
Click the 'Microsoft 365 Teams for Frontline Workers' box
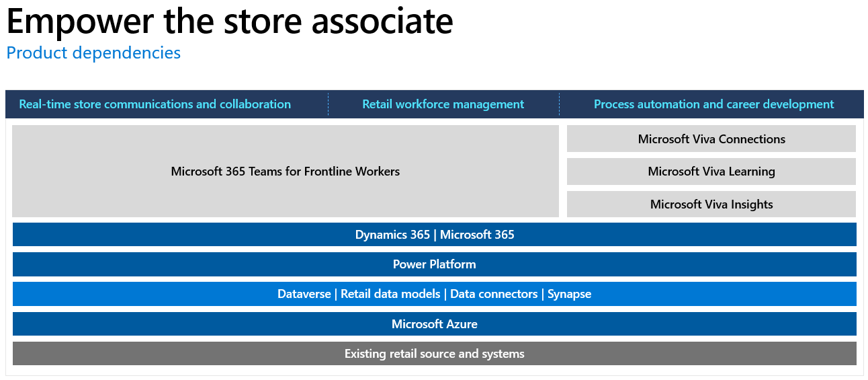[x=286, y=172]
